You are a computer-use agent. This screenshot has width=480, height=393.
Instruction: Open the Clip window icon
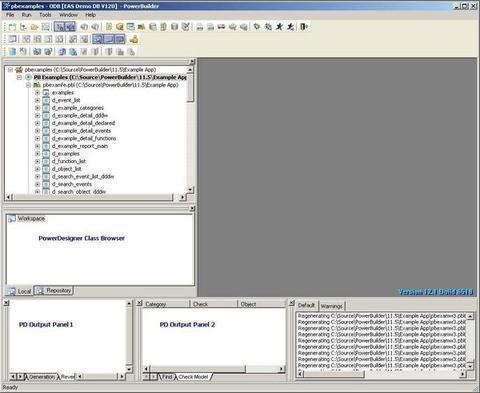click(x=131, y=27)
